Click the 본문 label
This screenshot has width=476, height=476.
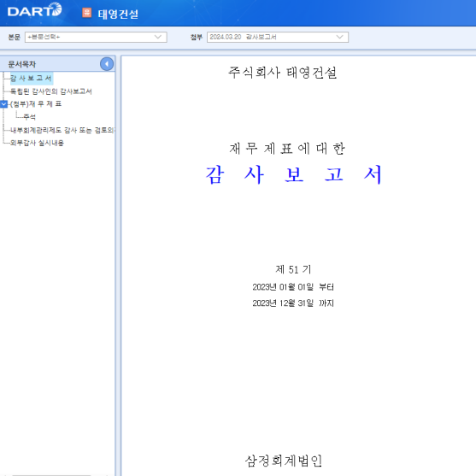click(x=14, y=37)
